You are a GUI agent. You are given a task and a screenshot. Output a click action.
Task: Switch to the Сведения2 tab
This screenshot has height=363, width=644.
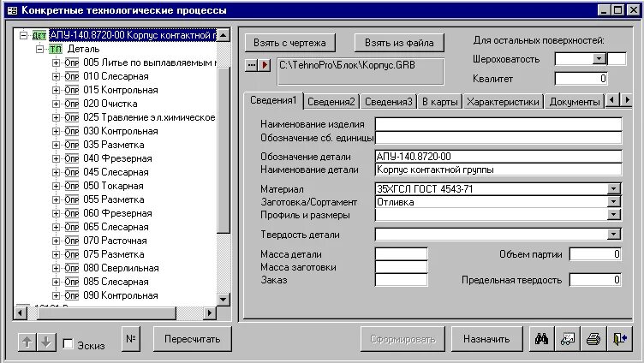(x=331, y=102)
